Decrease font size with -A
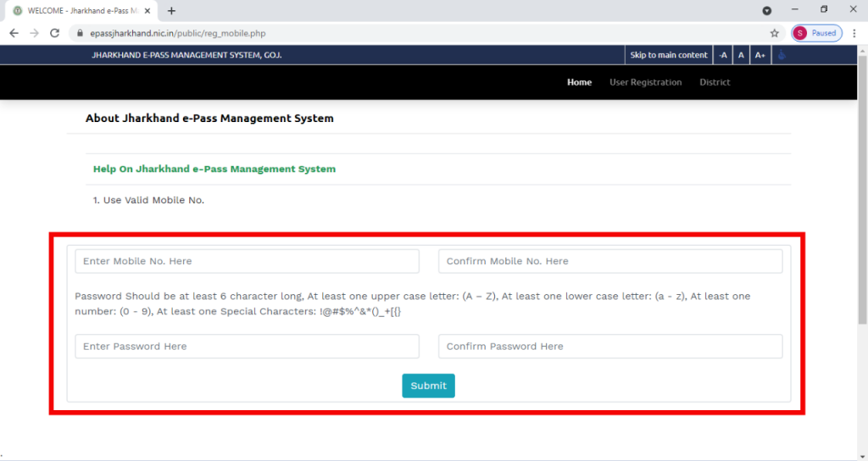Viewport: 868px width, 461px height. 722,55
